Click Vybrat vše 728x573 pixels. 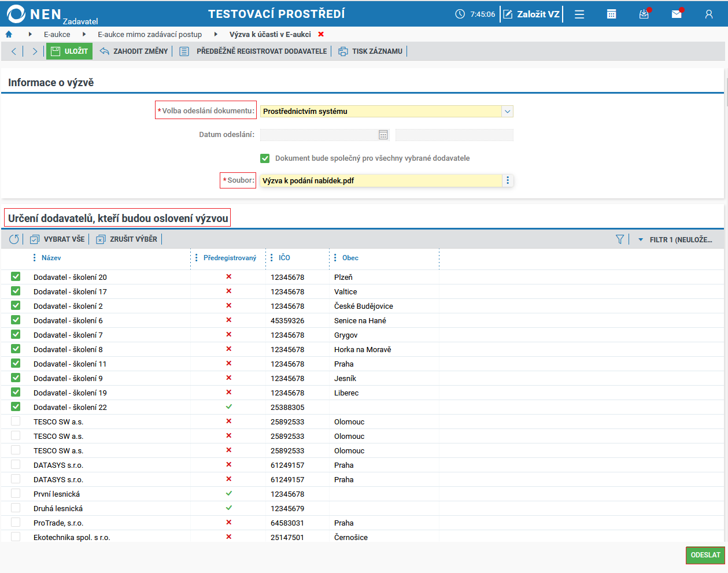click(x=57, y=239)
